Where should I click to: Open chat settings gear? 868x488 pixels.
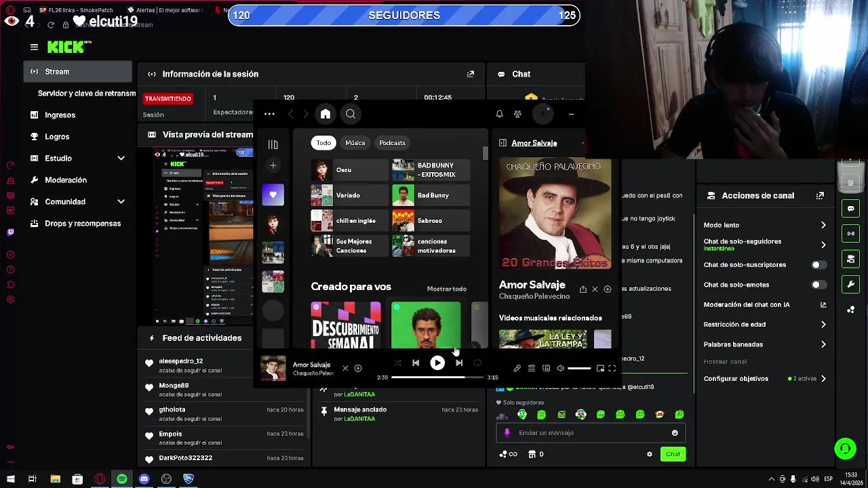pos(649,454)
